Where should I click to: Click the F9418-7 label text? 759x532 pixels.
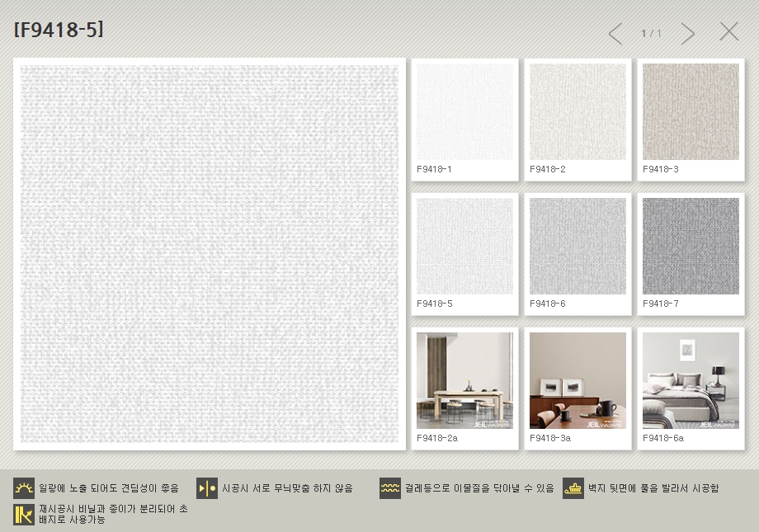coord(661,304)
